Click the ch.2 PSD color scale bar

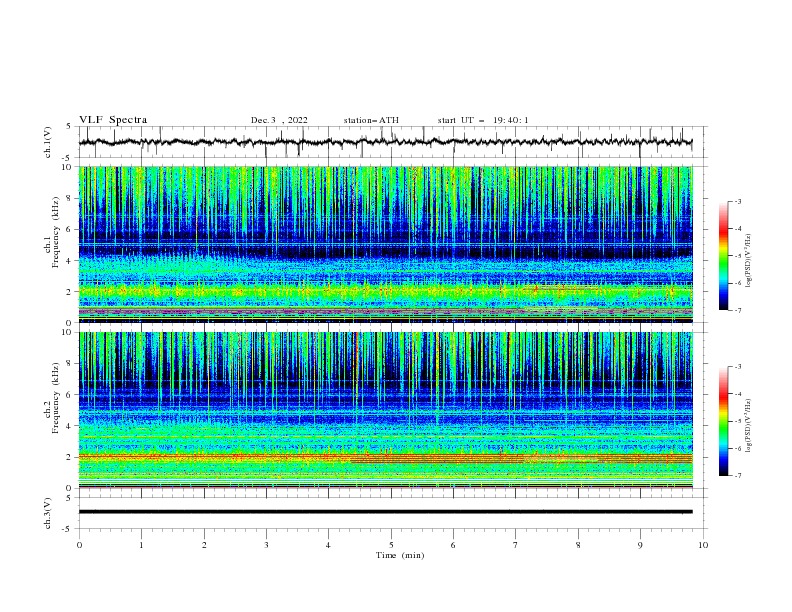(723, 421)
